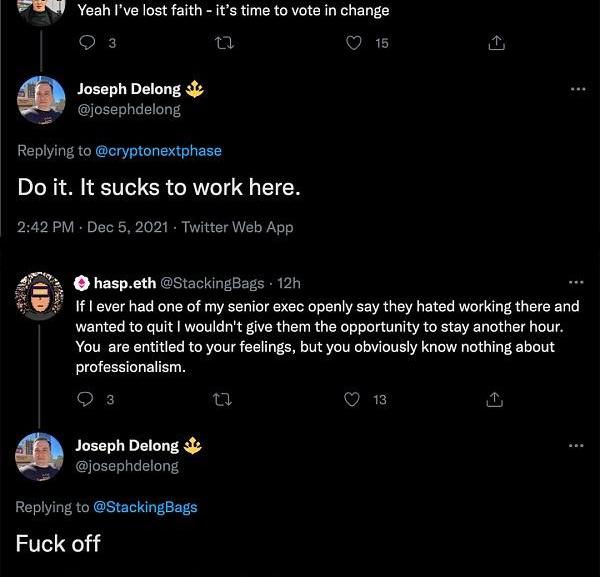Share hasp.eth's tweet
This screenshot has height=577, width=600.
tap(494, 399)
